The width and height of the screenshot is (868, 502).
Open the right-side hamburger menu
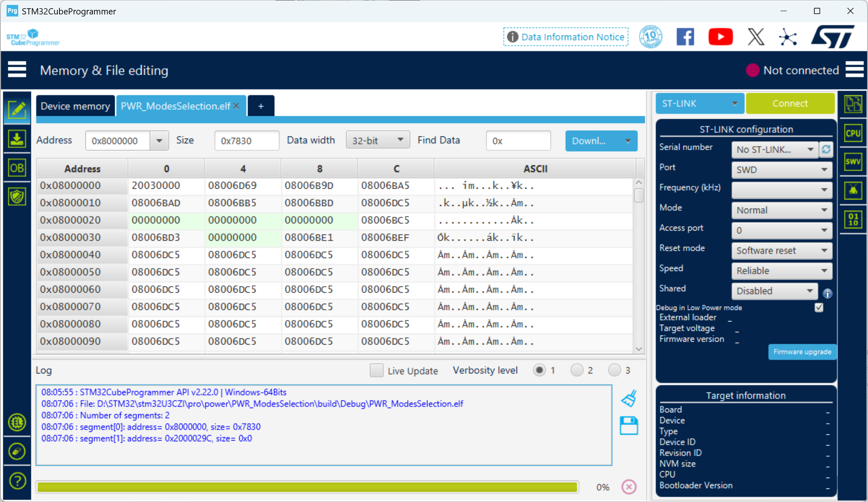(x=854, y=70)
